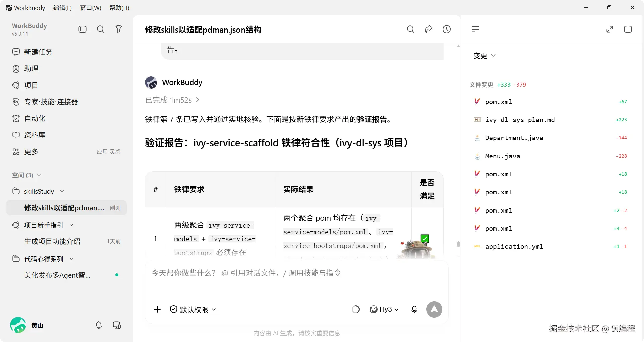Screen dimensions: 644x342
Task: Open 专家·技能·连接器 page
Action: coord(66,102)
